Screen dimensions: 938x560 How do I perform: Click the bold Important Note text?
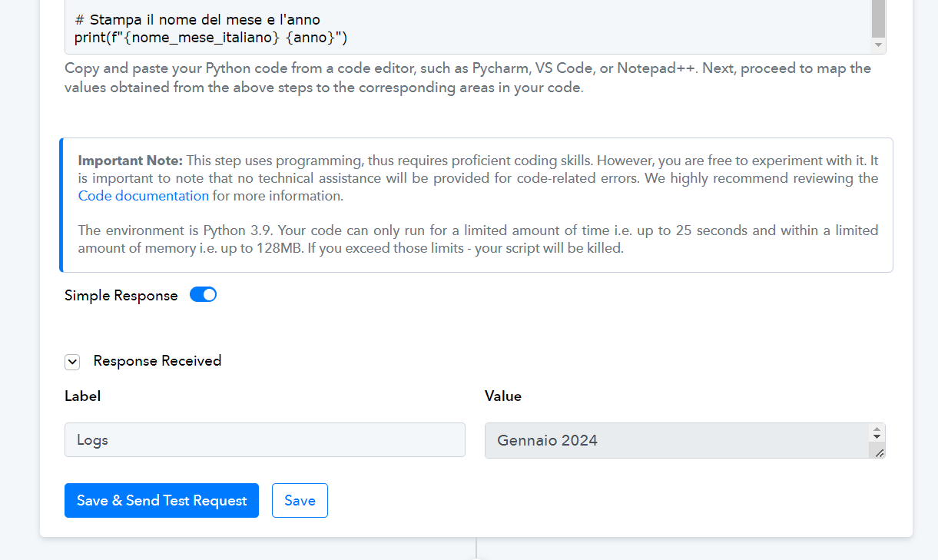point(131,161)
